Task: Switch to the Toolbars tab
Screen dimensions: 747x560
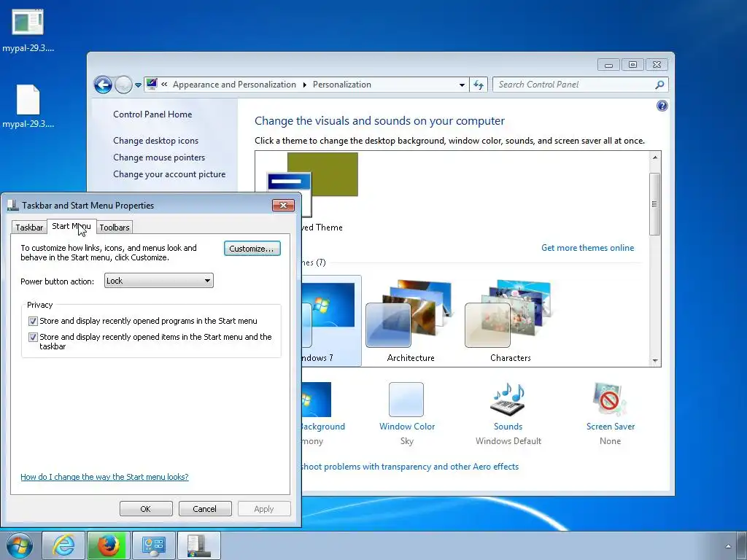Action: pyautogui.click(x=115, y=227)
